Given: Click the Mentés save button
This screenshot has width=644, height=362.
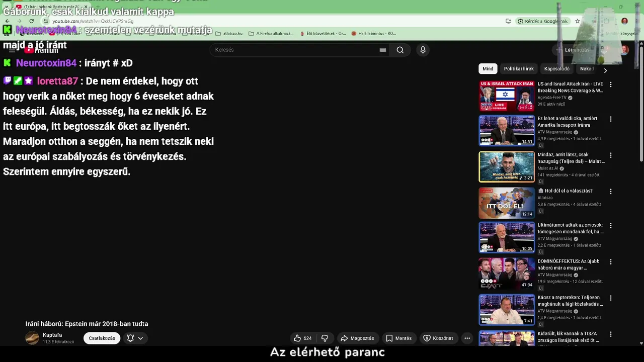Looking at the screenshot, I should [x=399, y=338].
